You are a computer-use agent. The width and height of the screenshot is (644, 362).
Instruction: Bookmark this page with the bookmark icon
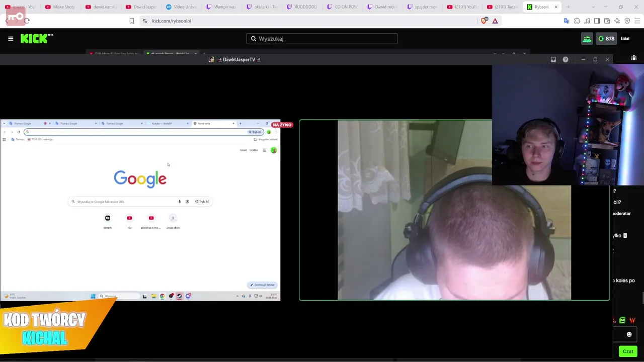coord(132,21)
